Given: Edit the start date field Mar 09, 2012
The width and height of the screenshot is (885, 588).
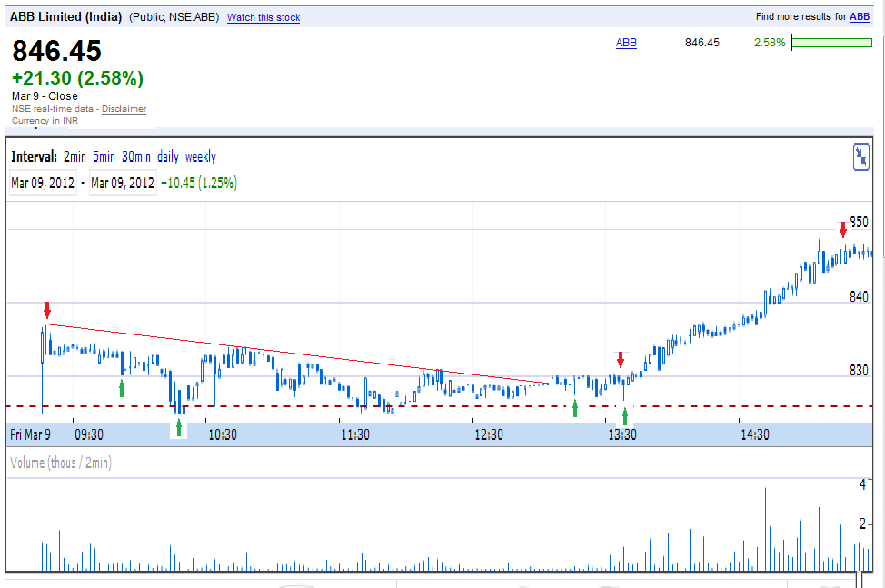Looking at the screenshot, I should pyautogui.click(x=43, y=183).
